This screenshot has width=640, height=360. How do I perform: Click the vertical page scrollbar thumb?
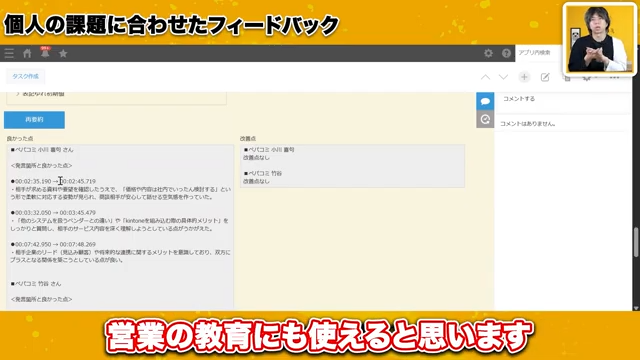click(x=636, y=242)
